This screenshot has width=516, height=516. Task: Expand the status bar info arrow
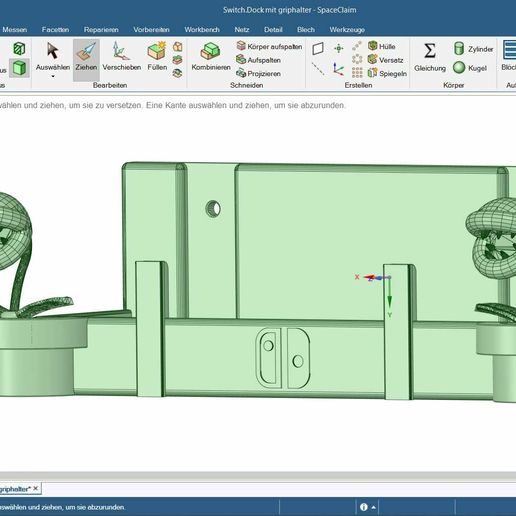374,507
